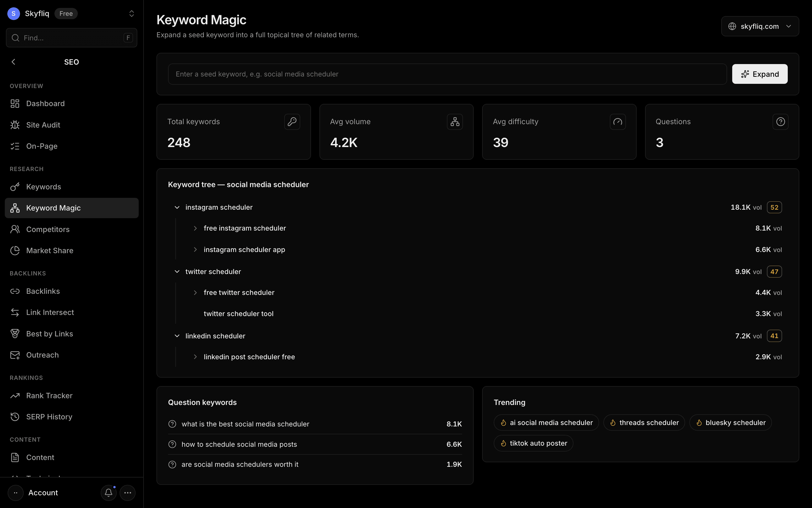Screen dimensions: 812x508
Task: Select the tiktok auto poster chip
Action: click(533, 443)
